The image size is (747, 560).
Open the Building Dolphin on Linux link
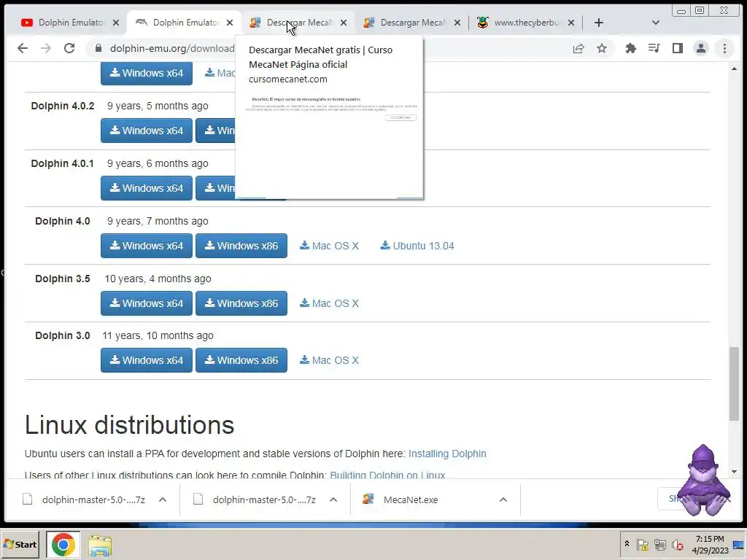click(387, 475)
